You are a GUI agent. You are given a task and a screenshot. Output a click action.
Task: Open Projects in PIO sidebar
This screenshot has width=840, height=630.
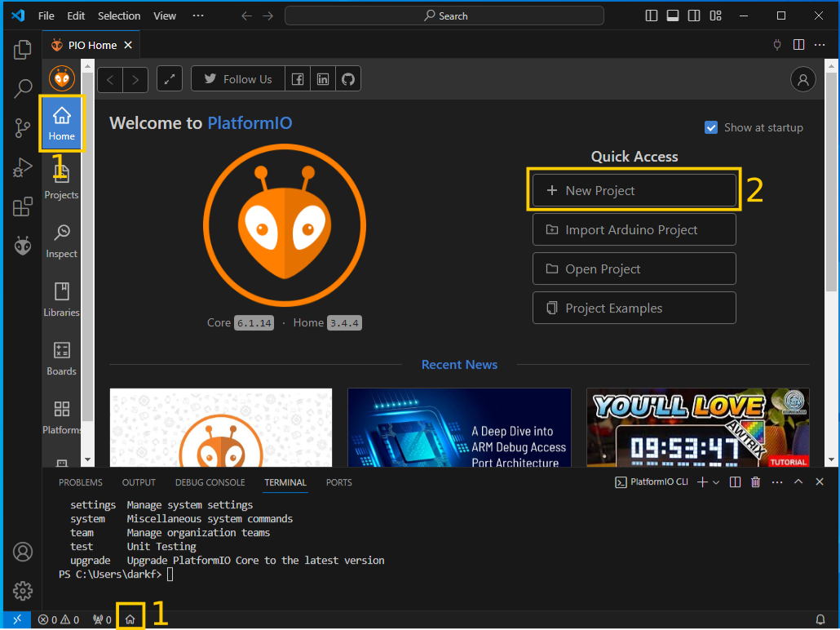tap(62, 182)
